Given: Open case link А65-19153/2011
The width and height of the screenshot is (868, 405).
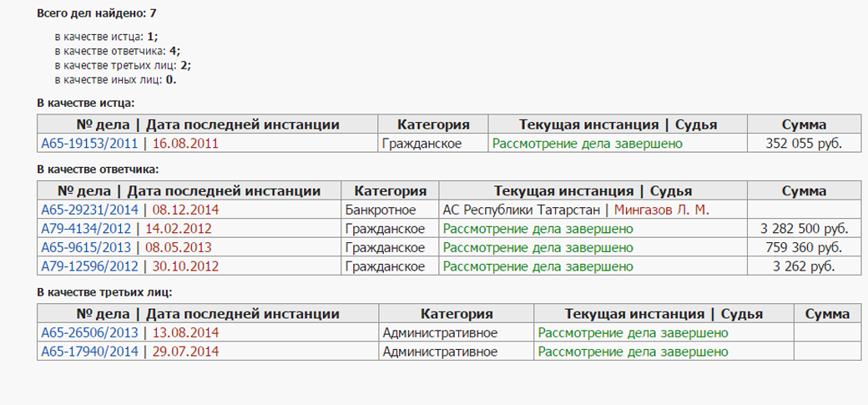Looking at the screenshot, I should coord(89,144).
